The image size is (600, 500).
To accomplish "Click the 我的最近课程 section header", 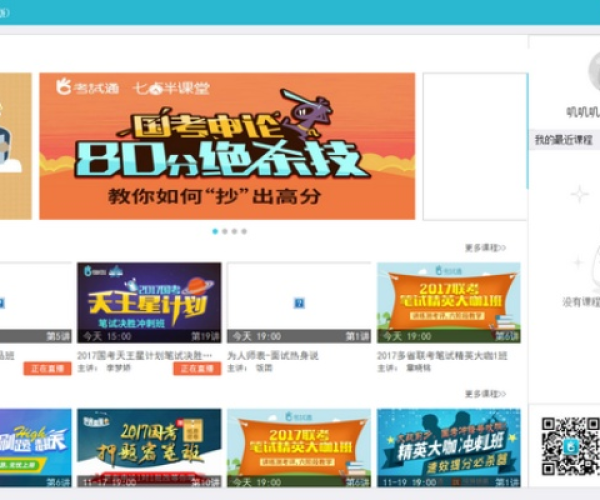I will click(564, 140).
